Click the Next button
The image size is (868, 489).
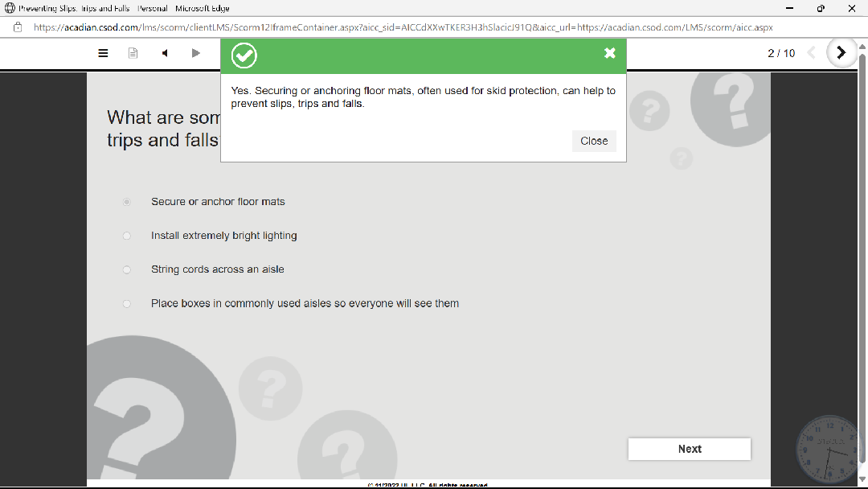point(689,449)
